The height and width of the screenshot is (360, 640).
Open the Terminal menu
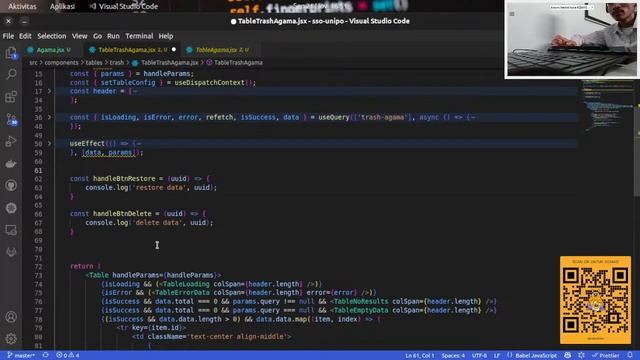pos(139,36)
